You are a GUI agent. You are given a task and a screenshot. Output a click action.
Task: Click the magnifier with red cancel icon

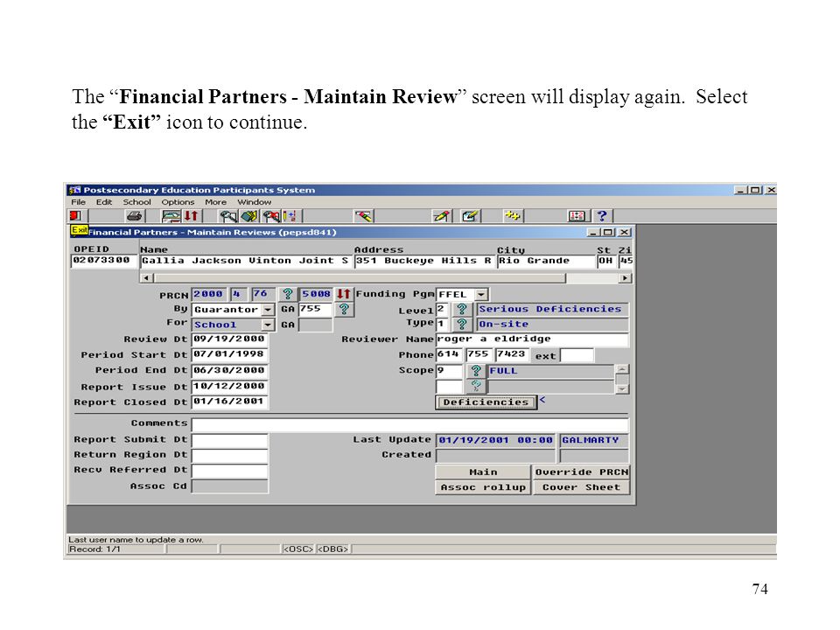(x=271, y=216)
